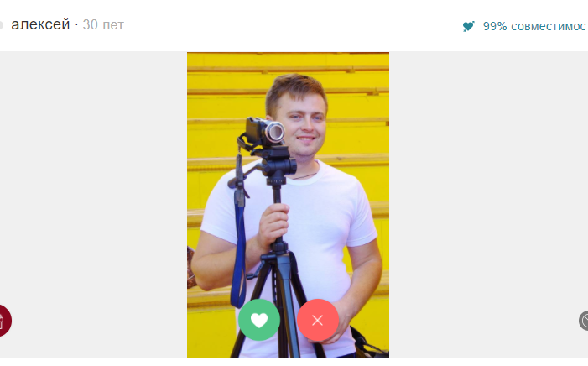This screenshot has height=366, width=588.
Task: Click the grey online status dot beside алексей
Action: pyautogui.click(x=1, y=25)
